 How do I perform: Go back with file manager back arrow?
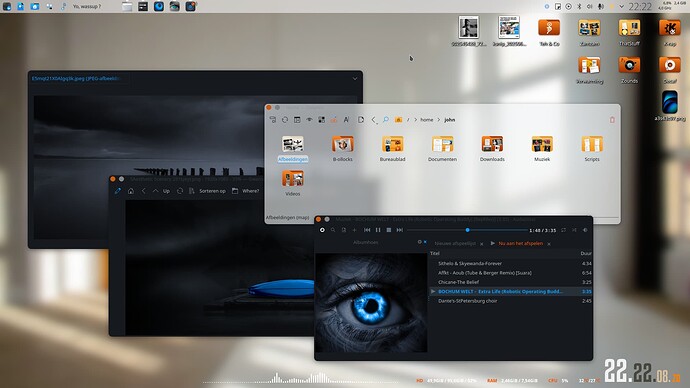[x=373, y=120]
